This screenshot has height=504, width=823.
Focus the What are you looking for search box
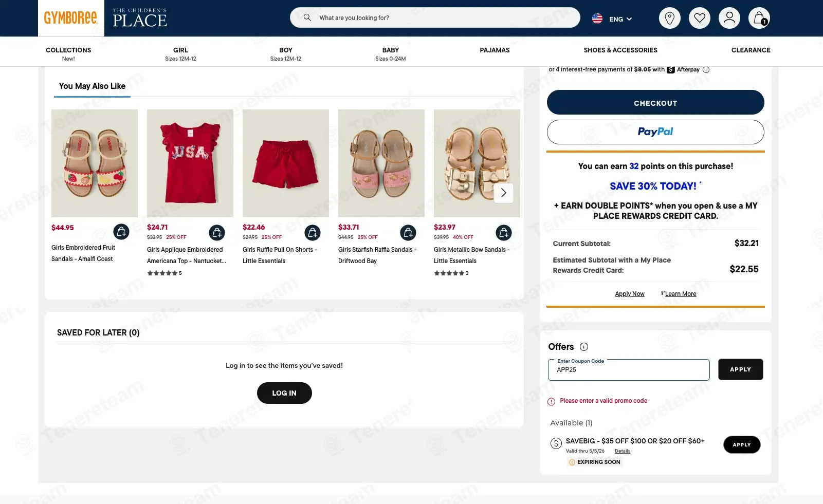click(435, 17)
